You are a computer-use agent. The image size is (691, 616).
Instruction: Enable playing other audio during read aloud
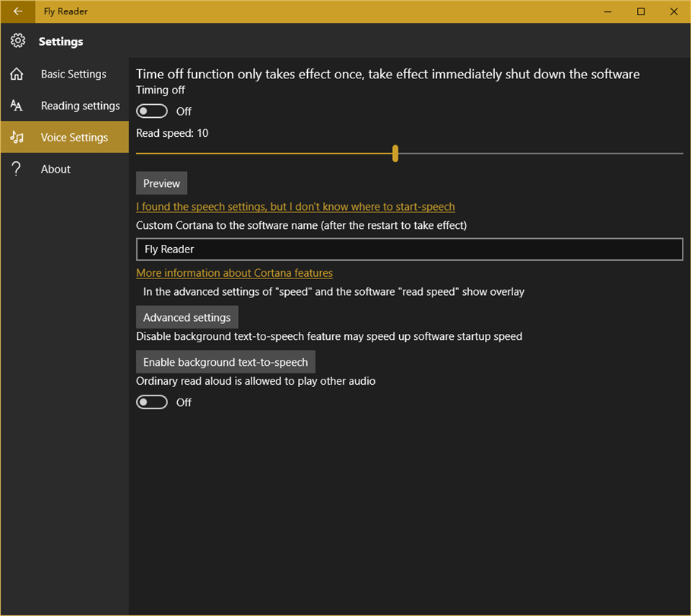(152, 402)
